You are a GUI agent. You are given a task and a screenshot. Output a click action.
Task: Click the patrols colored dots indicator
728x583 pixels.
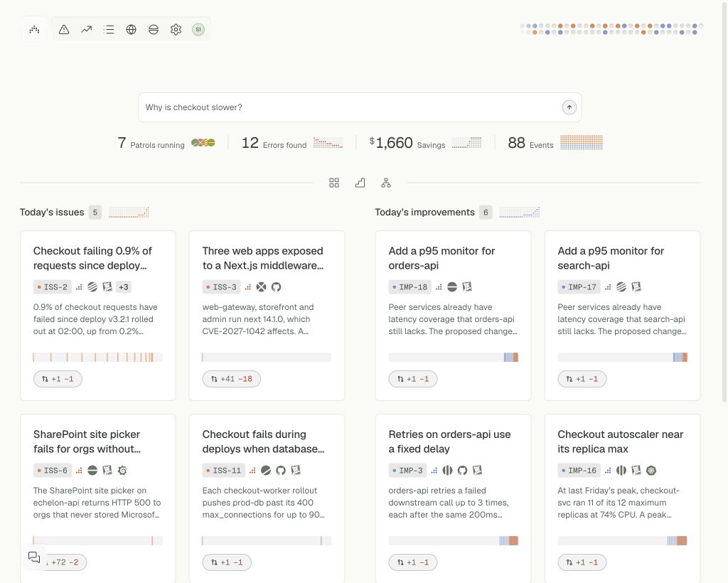pos(203,142)
